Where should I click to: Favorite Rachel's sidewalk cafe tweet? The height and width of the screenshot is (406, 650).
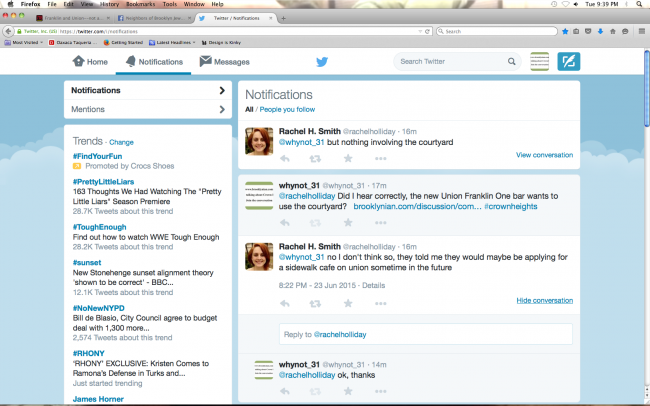coord(348,304)
